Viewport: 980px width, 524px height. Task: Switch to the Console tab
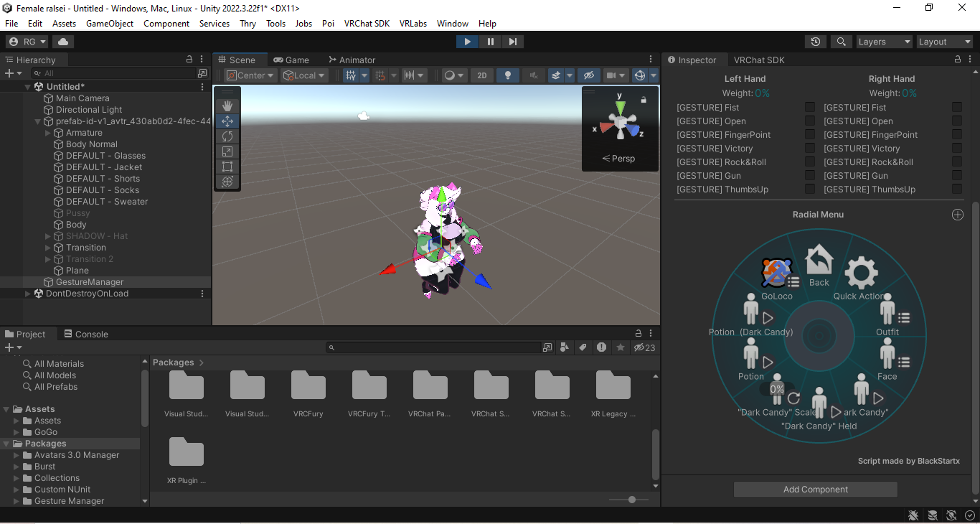[86, 334]
